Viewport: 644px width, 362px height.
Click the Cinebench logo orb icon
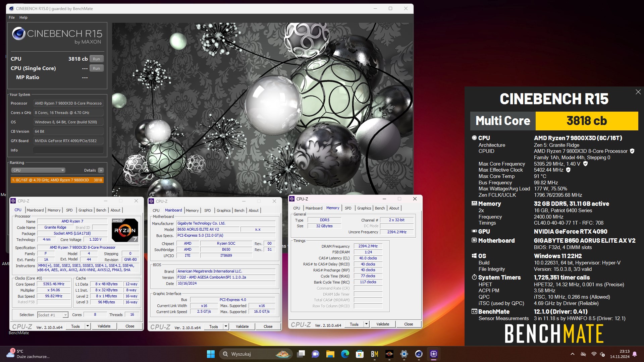pyautogui.click(x=19, y=34)
